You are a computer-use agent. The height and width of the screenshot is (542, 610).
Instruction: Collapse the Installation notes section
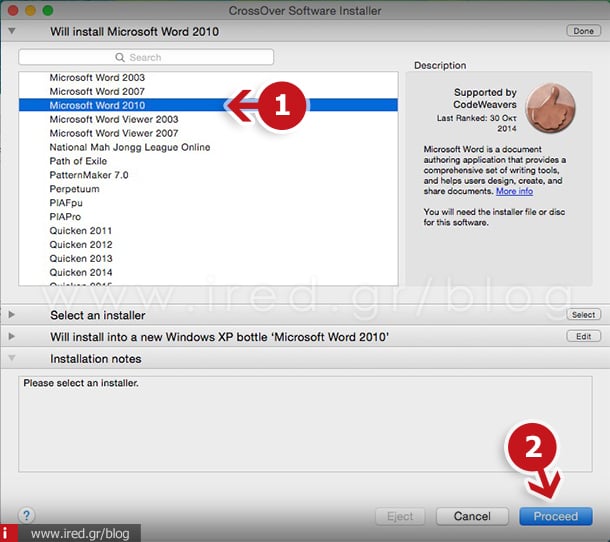coord(12,359)
